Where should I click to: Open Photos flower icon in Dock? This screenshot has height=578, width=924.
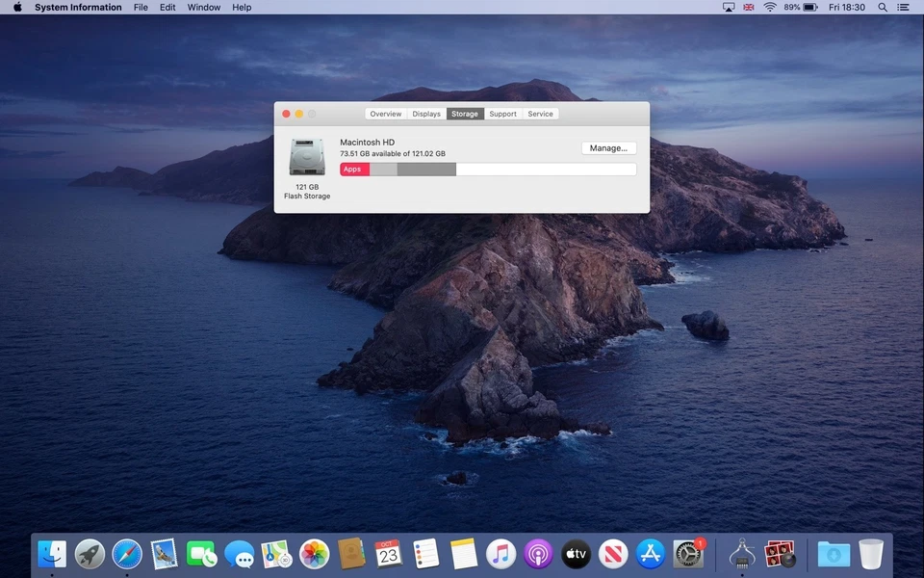(x=314, y=555)
